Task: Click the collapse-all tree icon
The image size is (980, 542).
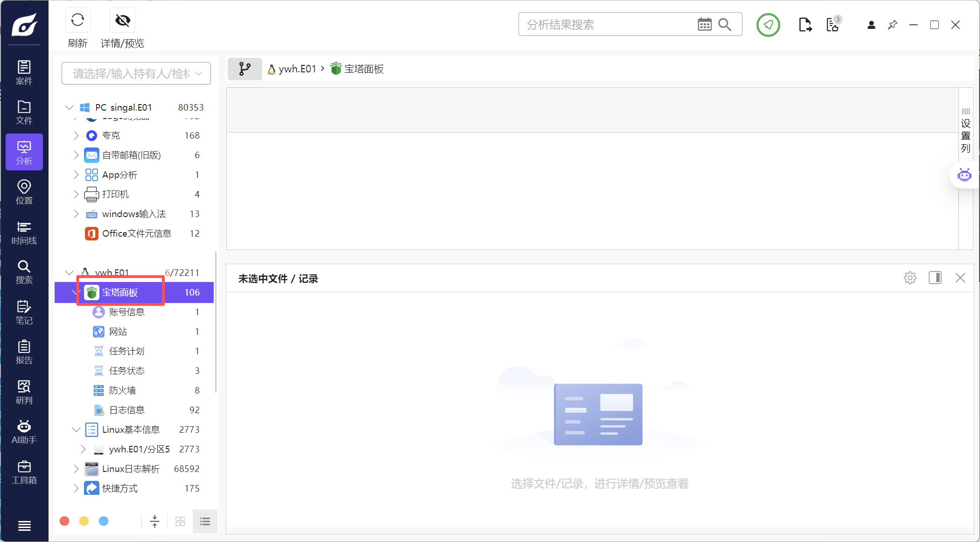Action: 154,521
